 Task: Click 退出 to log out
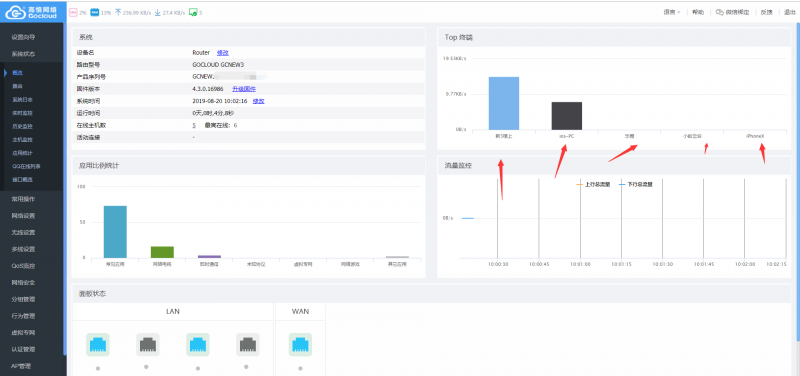pos(789,12)
